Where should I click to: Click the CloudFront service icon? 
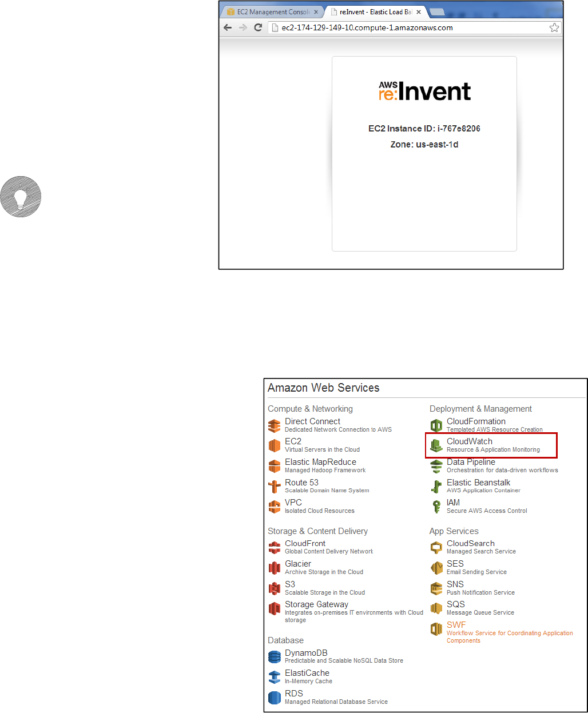(275, 548)
